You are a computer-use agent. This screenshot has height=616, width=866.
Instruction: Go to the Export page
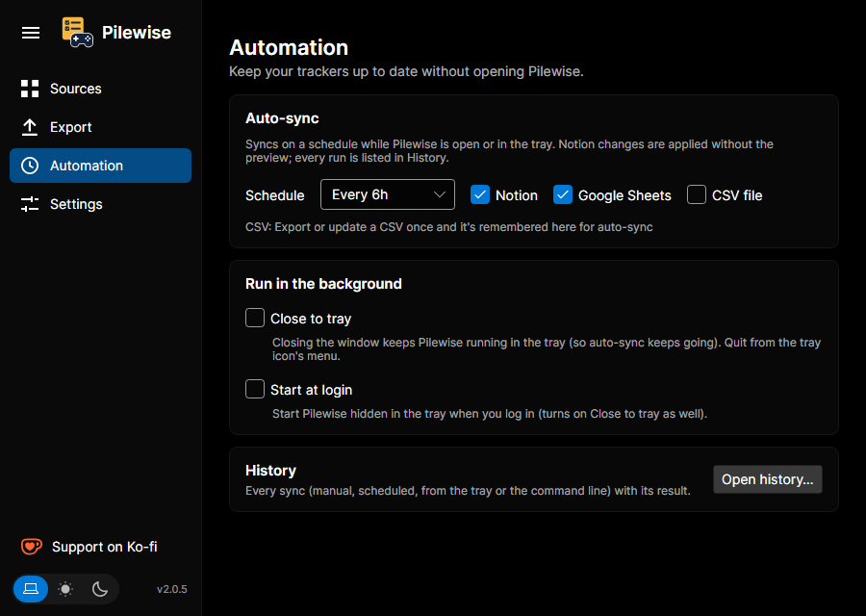click(100, 127)
